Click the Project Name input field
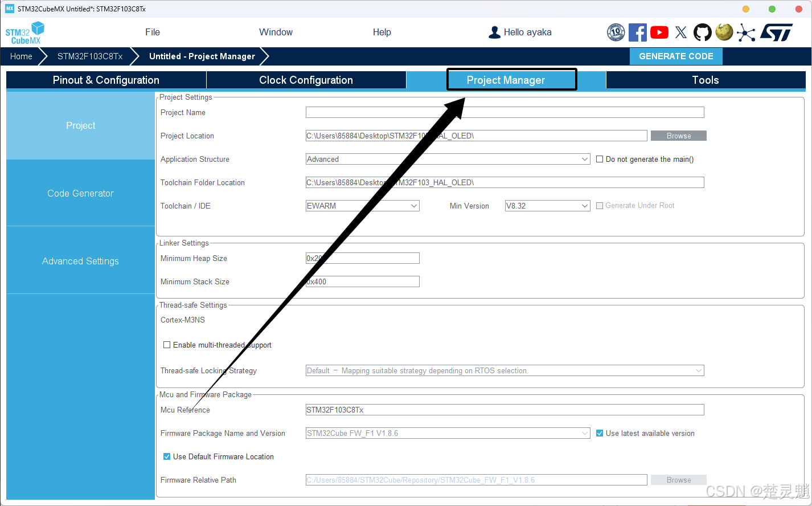812x506 pixels. point(505,112)
